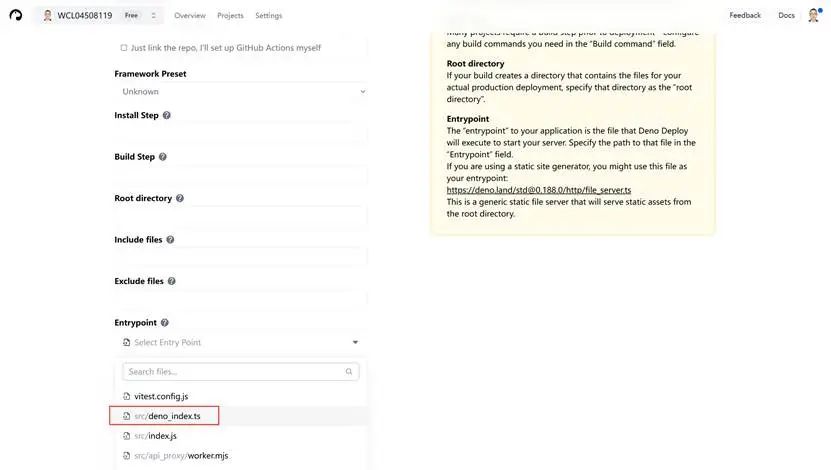Choose vitest.config.js from file list

[160, 397]
